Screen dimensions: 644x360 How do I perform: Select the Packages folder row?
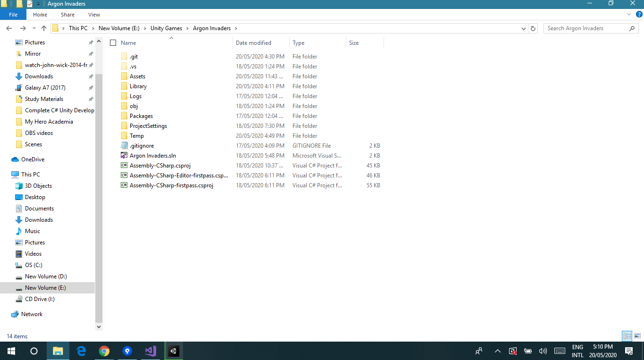point(250,116)
